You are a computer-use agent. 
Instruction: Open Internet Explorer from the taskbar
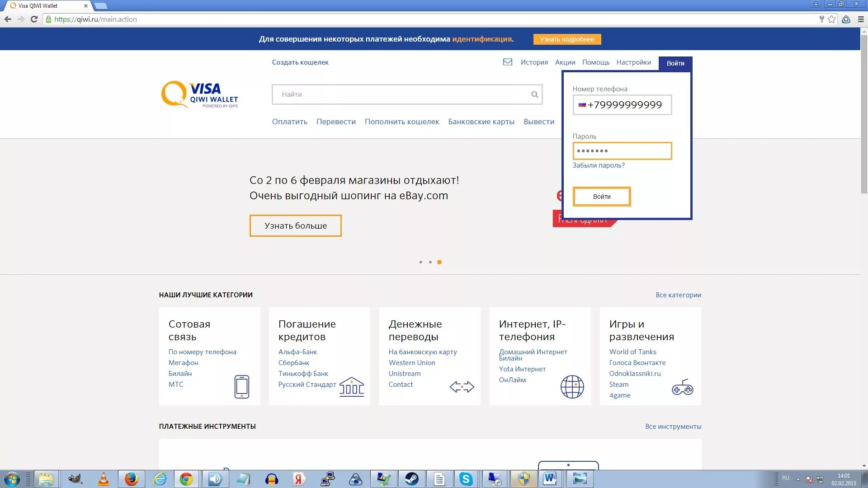click(160, 479)
